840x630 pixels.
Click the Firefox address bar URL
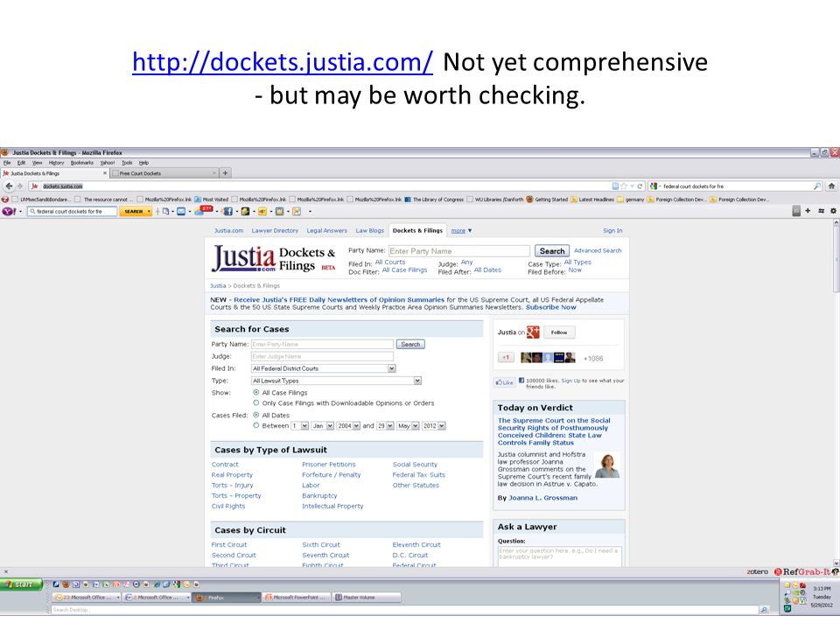tap(63, 186)
